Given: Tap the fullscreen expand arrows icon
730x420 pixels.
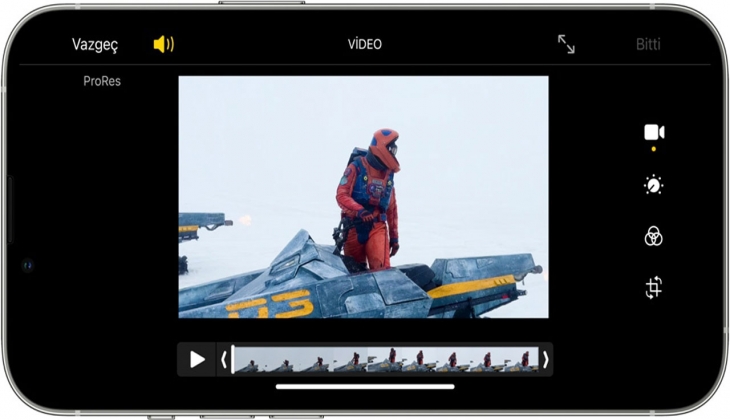Looking at the screenshot, I should click(566, 44).
